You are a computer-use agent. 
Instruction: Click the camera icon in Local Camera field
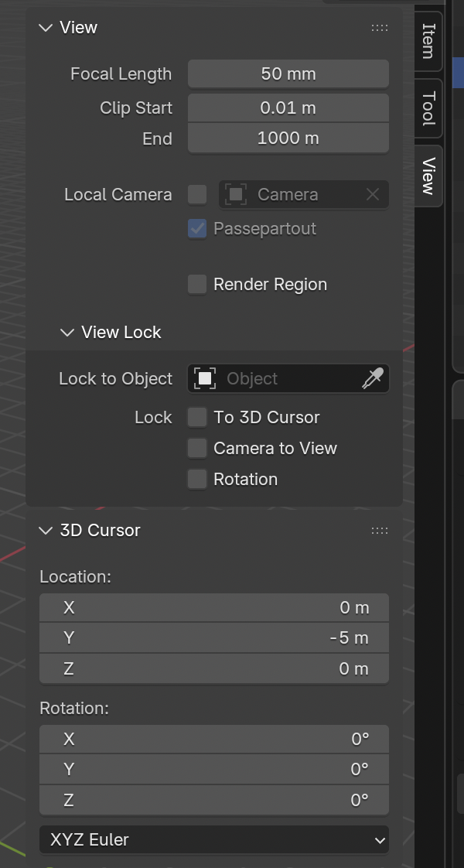pos(236,195)
